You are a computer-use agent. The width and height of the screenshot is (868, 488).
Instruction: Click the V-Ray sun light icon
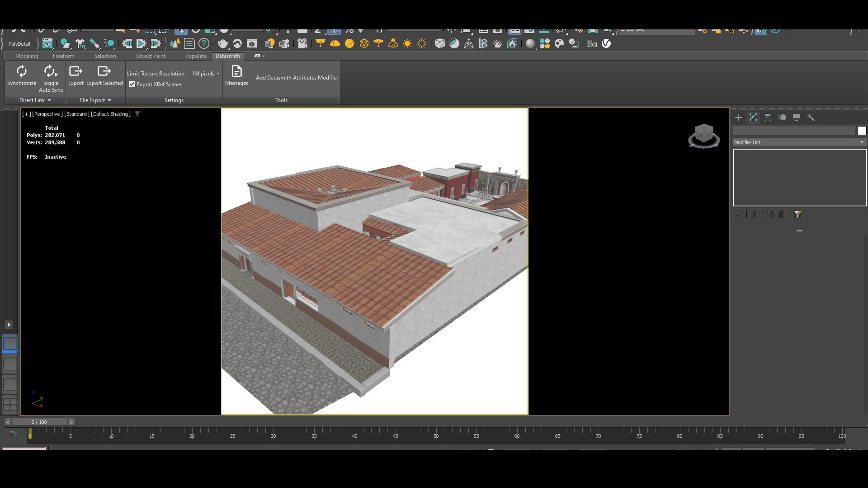tap(407, 43)
